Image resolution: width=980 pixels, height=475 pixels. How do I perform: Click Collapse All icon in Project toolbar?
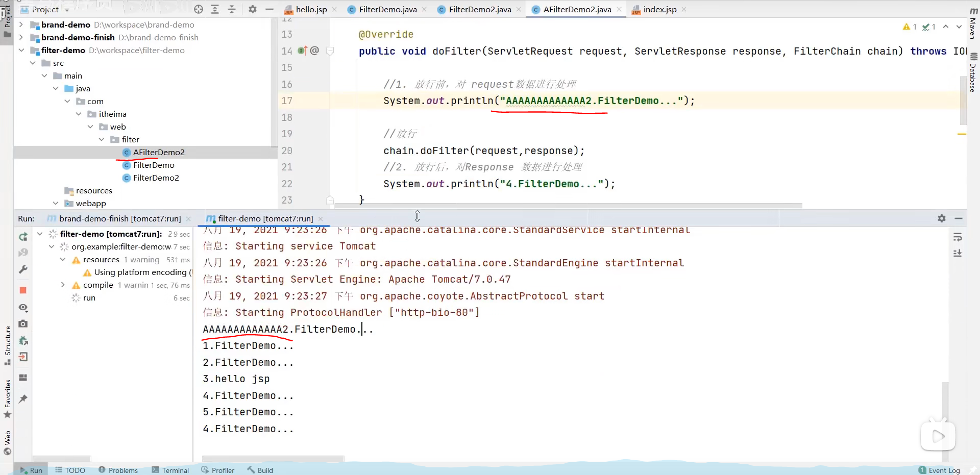232,9
